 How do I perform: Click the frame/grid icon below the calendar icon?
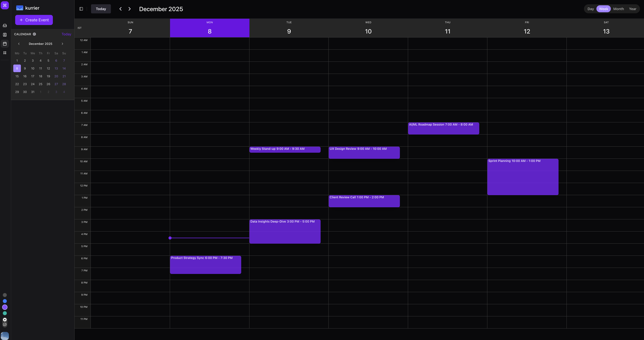click(x=5, y=53)
